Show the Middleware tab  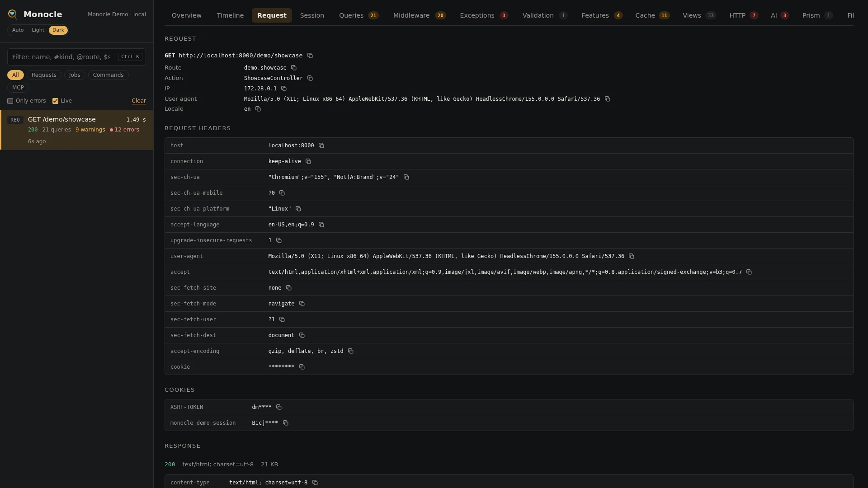[419, 15]
